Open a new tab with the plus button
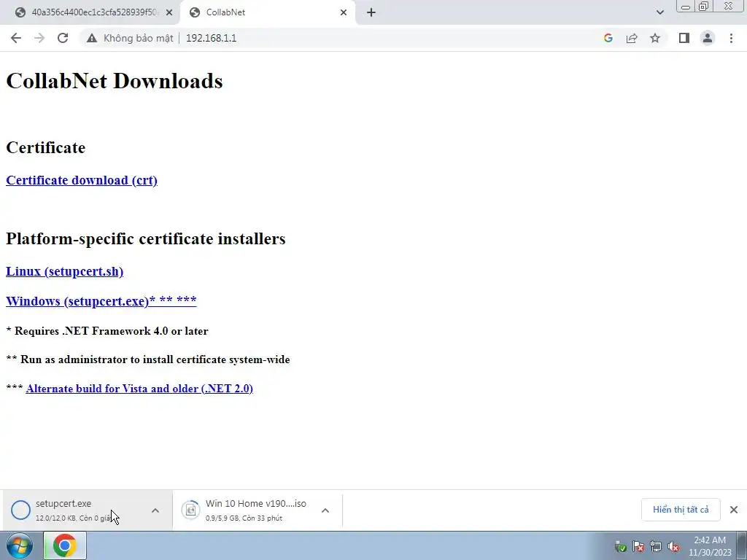Screen dimensions: 747x560 click(371, 12)
